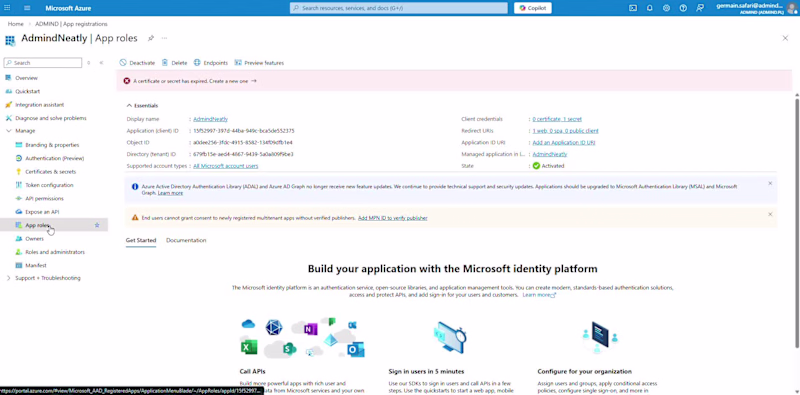Open Cloud Shell from the top bar
Viewport: 800px width, 395px height.
coord(633,8)
